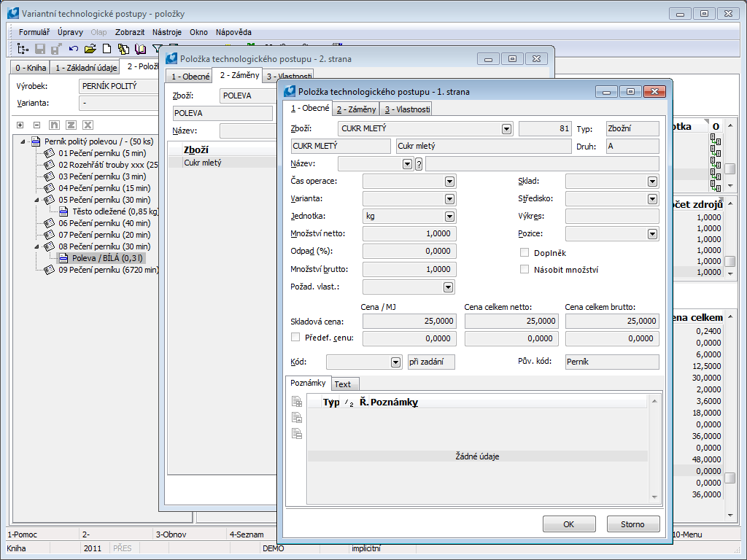Screen dimensions: 747x560
Task: Click the tree view toolbar icon
Action: click(x=22, y=49)
